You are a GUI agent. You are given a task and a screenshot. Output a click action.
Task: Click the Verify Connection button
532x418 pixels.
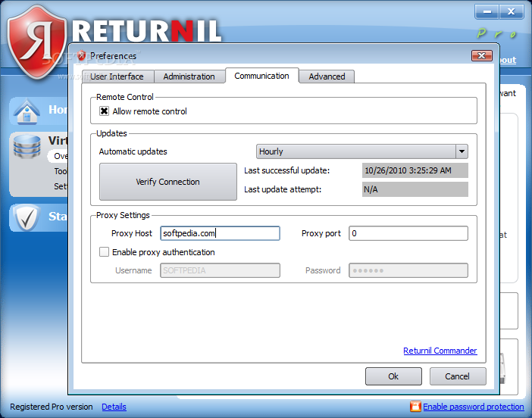(x=168, y=182)
